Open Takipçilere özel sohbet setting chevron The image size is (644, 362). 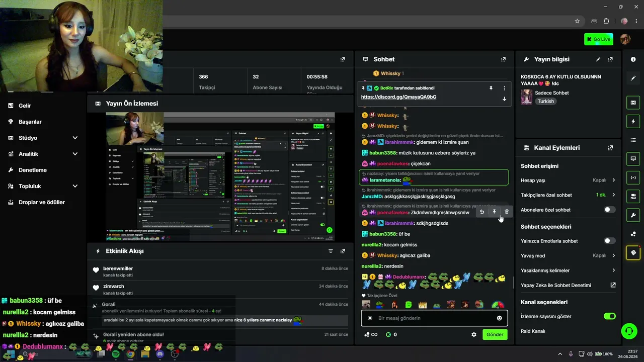613,195
